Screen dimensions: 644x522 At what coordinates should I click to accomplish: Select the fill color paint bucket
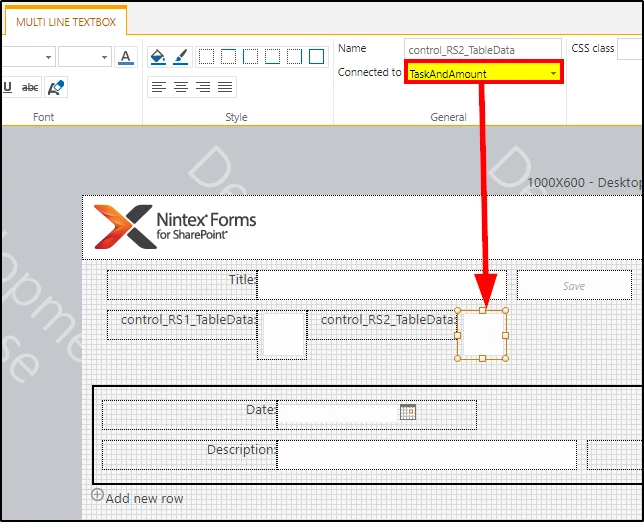(x=158, y=57)
